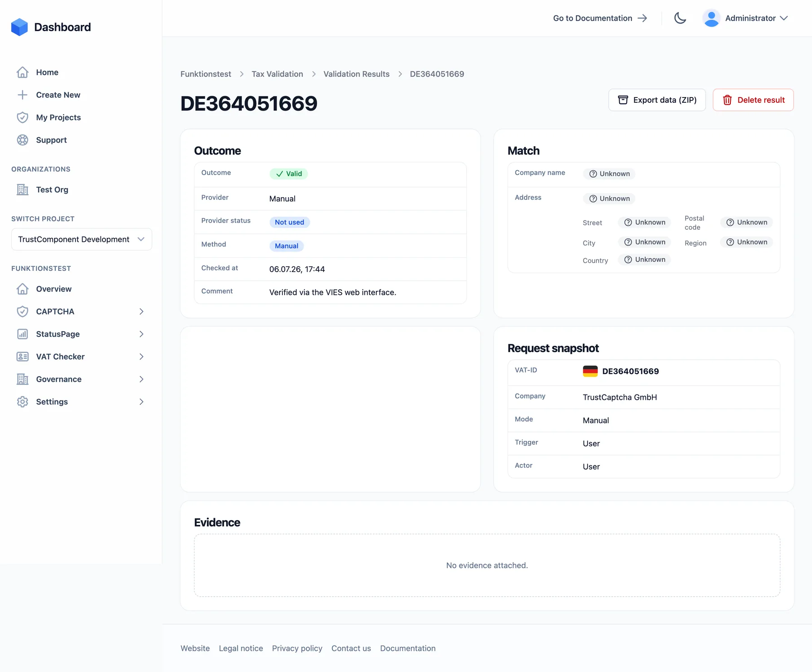Open the Website footer link
The height and width of the screenshot is (672, 812).
tap(195, 648)
